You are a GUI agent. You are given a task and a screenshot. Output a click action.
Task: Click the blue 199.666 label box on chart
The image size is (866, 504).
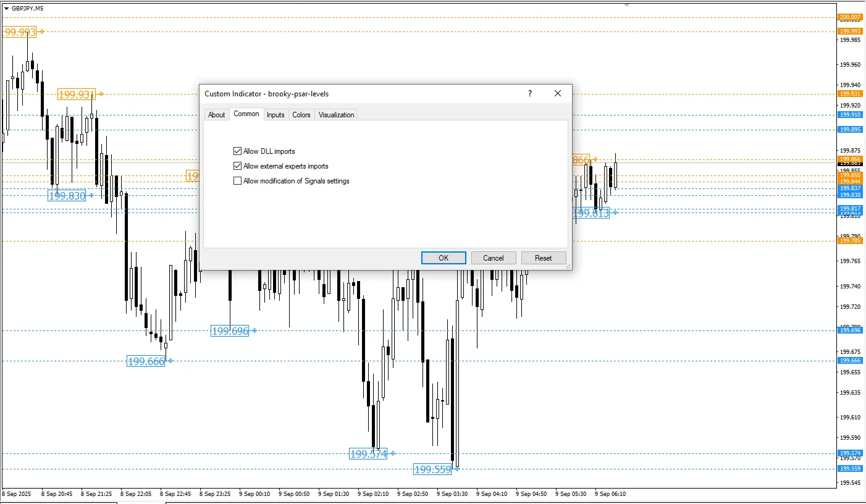[146, 361]
